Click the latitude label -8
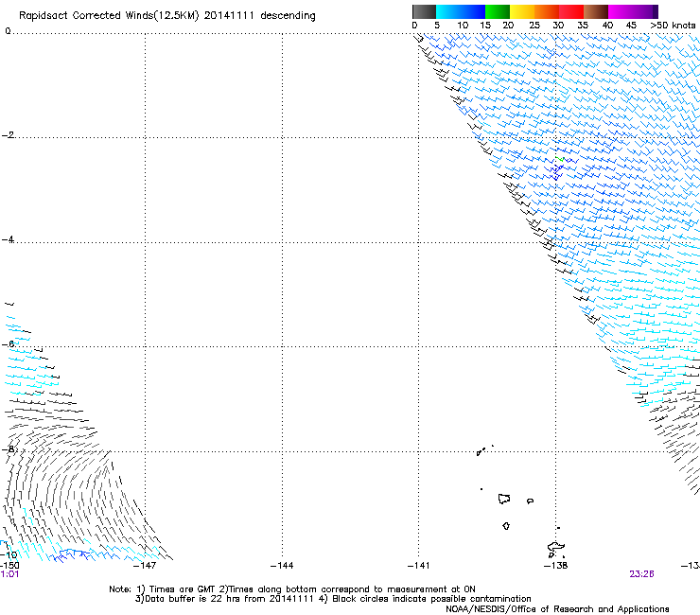This screenshot has width=700, height=615. (8, 448)
